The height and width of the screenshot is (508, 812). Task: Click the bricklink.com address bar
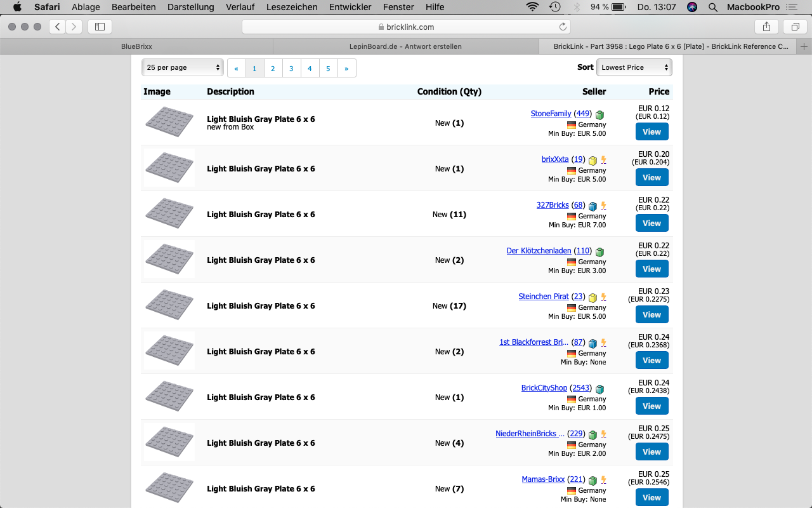[x=406, y=27]
